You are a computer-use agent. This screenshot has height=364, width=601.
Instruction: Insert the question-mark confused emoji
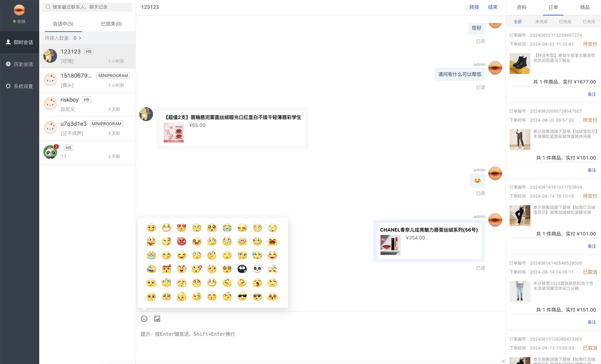(197, 269)
